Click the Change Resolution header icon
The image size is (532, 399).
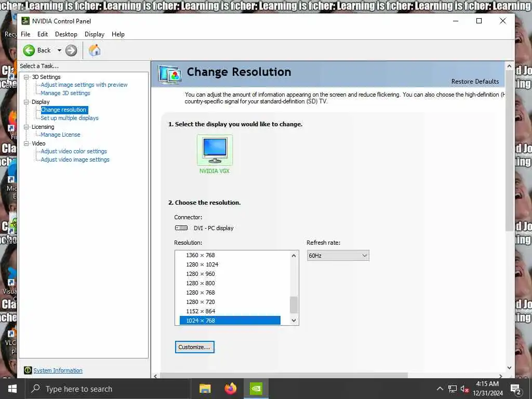click(x=170, y=74)
